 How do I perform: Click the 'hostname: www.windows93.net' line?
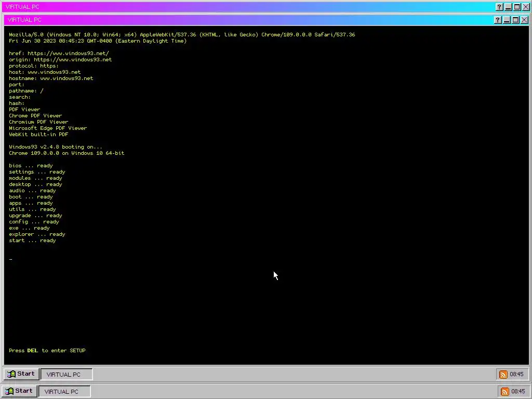(x=51, y=78)
